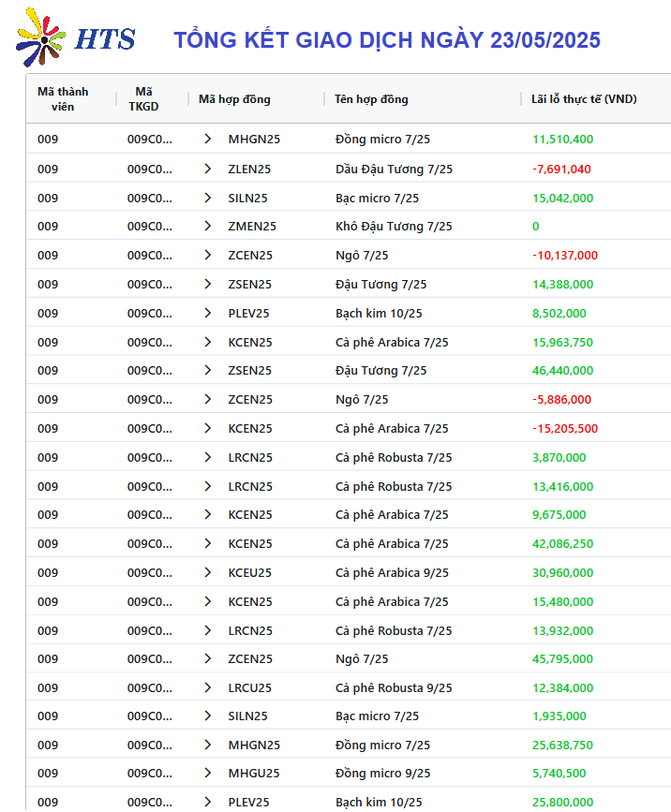Sort by the Tên hợp đồng column header

[371, 99]
